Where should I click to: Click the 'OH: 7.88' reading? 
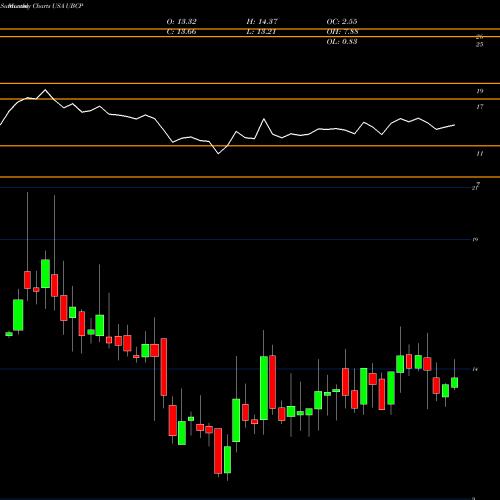[x=342, y=32]
